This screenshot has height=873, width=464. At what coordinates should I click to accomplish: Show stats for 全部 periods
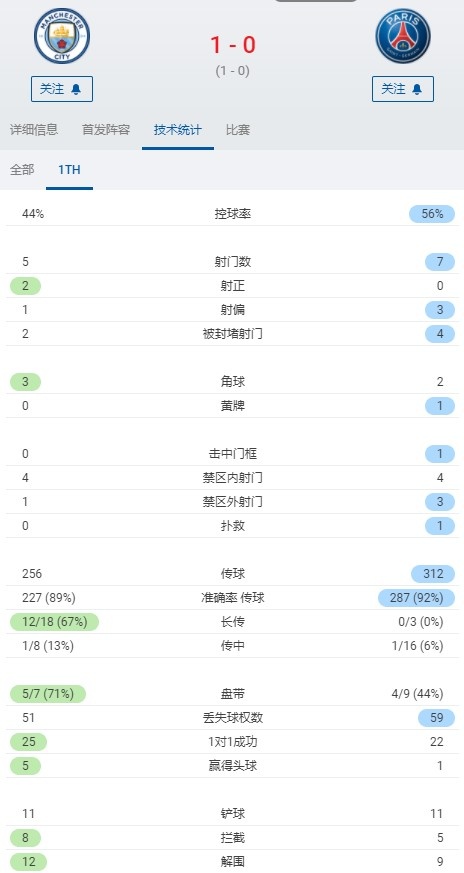coord(22,170)
